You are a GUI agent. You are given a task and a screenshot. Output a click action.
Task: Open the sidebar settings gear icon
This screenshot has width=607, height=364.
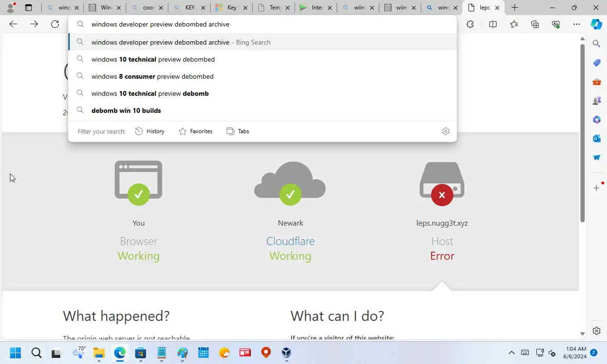click(x=597, y=331)
